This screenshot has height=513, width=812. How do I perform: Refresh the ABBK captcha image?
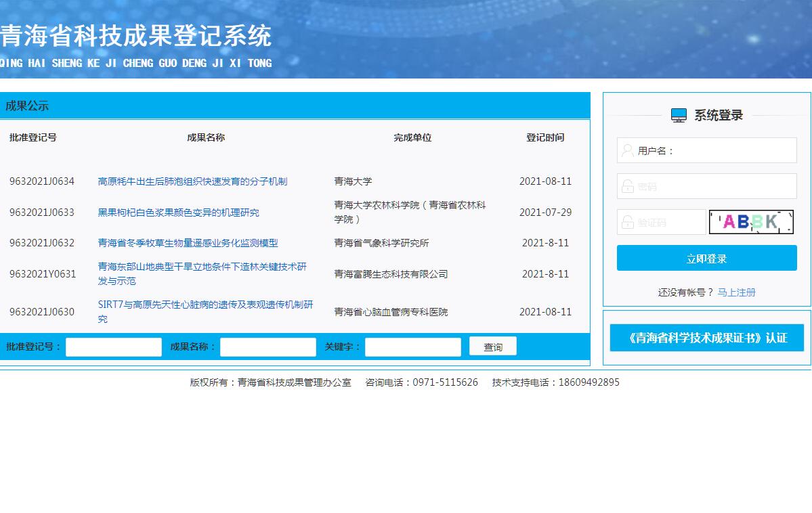tap(751, 222)
